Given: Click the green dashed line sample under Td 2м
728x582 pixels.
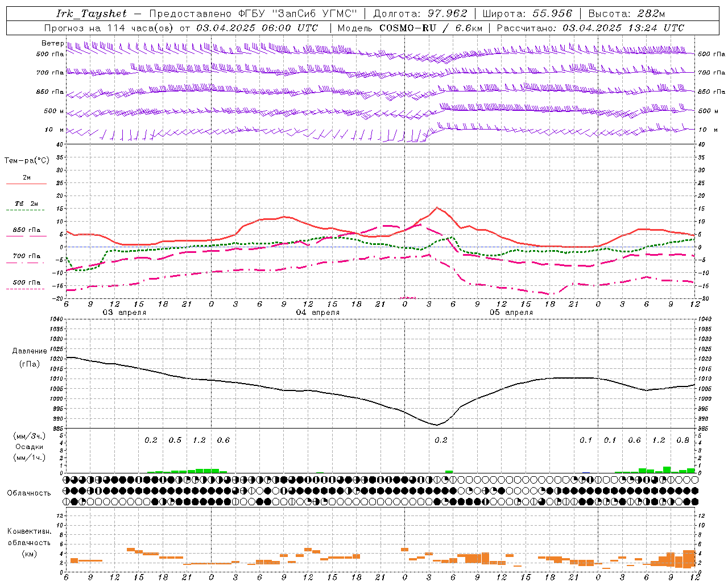Looking at the screenshot, I should pos(25,210).
